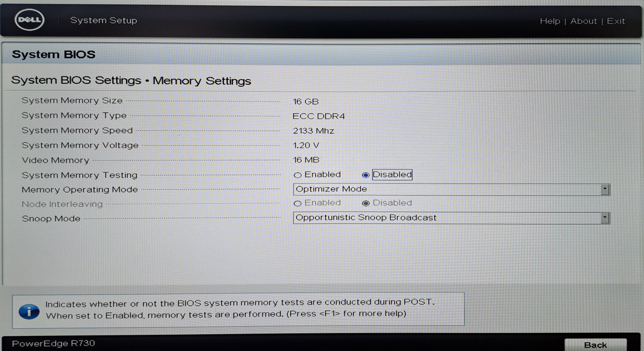Click the PowerEdge R730 model text
Viewport: 644px width, 351px height.
pos(53,343)
